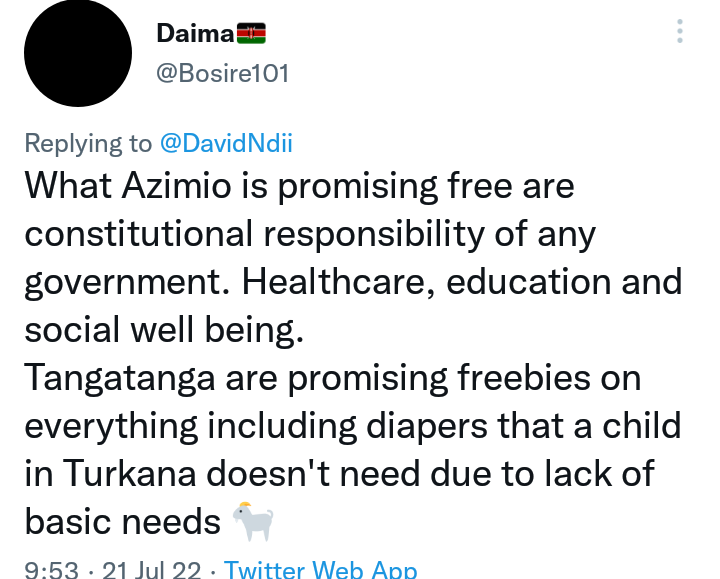Click the goat emoji ending the tweet
This screenshot has width=720, height=579.
(253, 522)
